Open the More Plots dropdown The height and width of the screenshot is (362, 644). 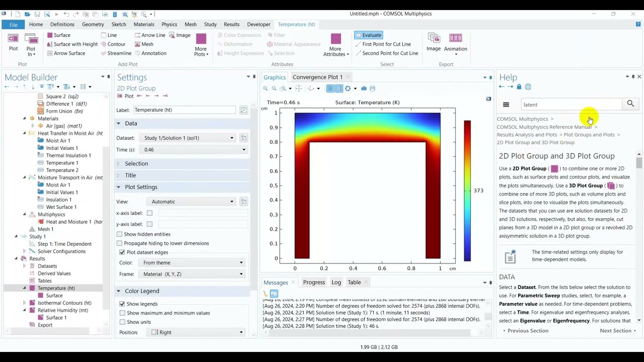coord(201,45)
